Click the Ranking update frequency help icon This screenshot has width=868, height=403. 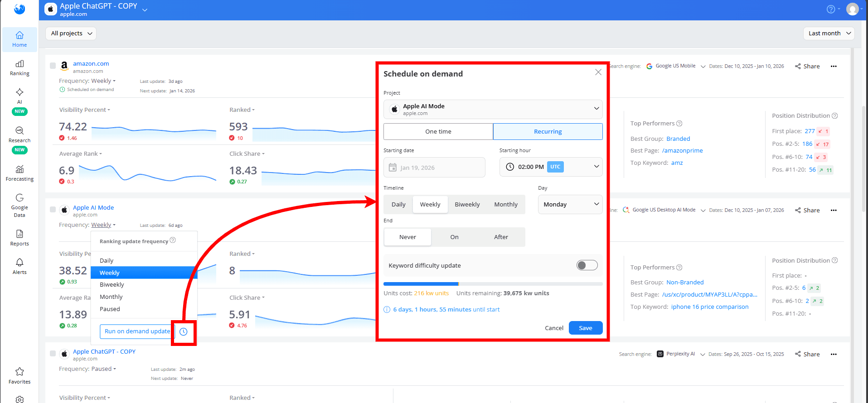(x=173, y=240)
